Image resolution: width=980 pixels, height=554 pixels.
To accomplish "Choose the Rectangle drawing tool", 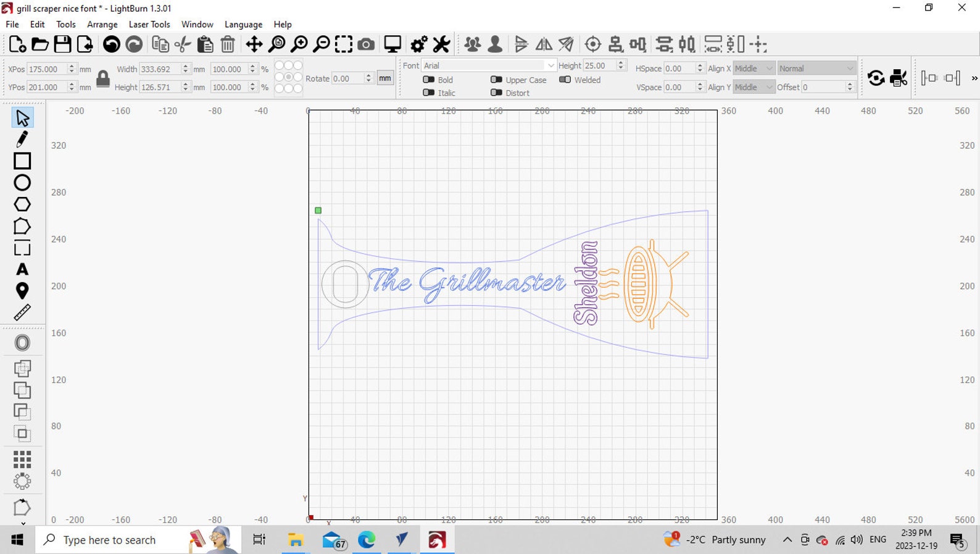I will pyautogui.click(x=22, y=161).
